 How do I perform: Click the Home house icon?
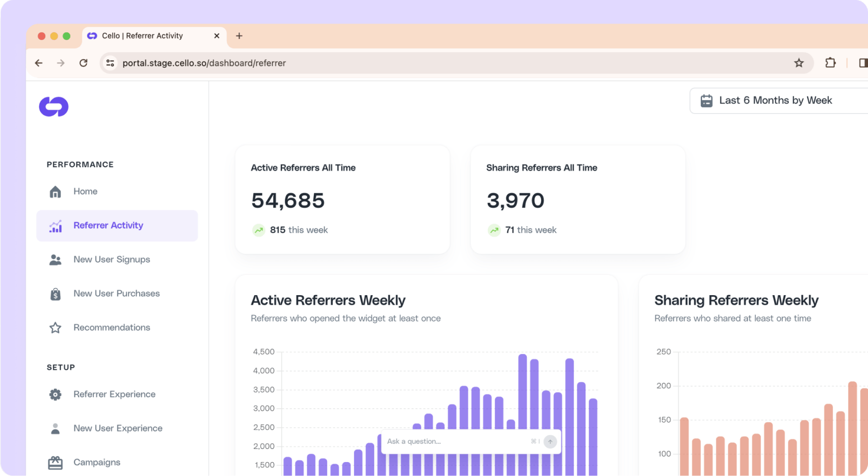[55, 192]
